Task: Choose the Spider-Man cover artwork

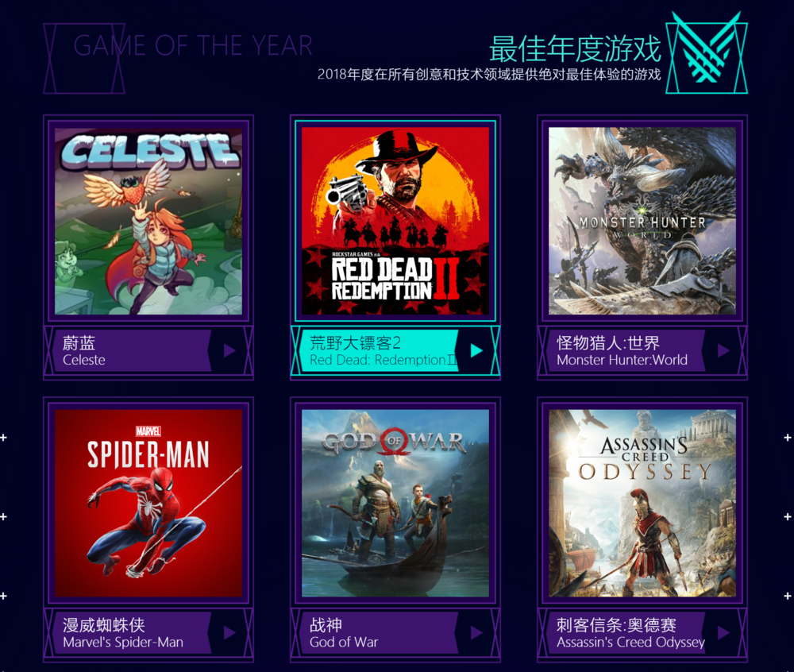Action: pyautogui.click(x=148, y=503)
